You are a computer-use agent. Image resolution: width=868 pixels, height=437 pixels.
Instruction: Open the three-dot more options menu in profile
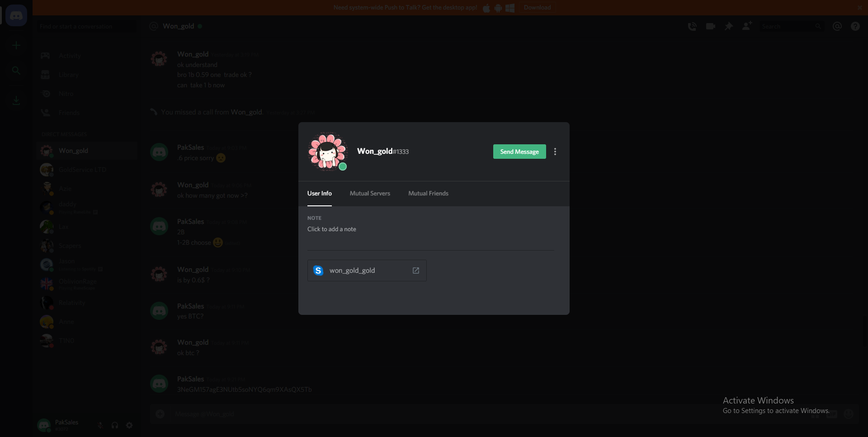coord(555,152)
